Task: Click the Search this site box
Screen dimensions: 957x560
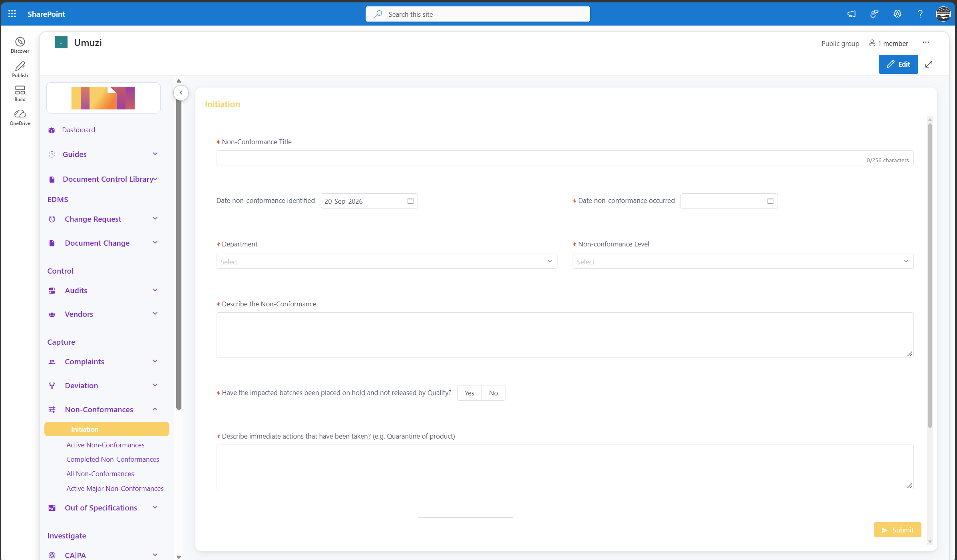Action: [478, 14]
